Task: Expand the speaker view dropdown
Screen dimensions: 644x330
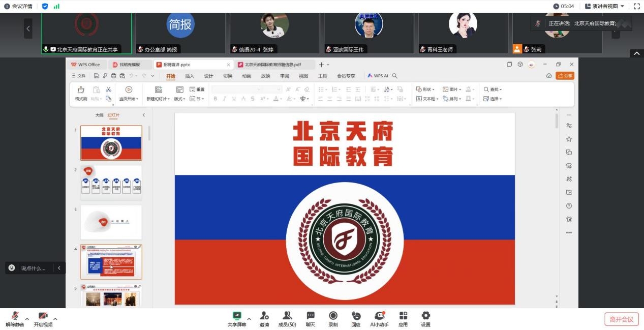Action: (x=604, y=6)
